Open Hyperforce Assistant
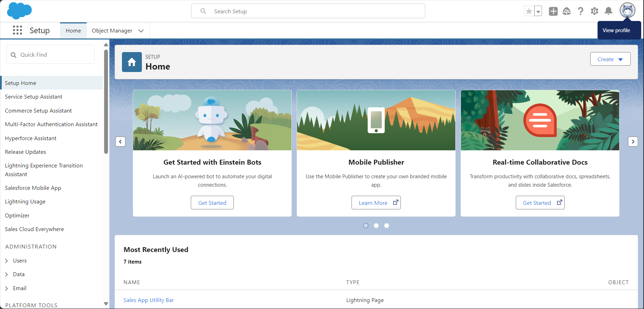Image resolution: width=644 pixels, height=309 pixels. (31, 138)
